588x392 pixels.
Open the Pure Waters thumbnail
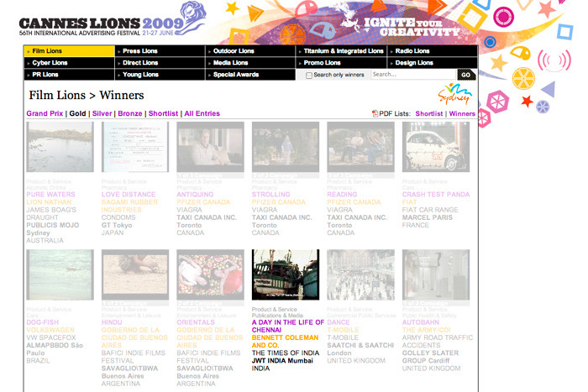click(x=60, y=147)
